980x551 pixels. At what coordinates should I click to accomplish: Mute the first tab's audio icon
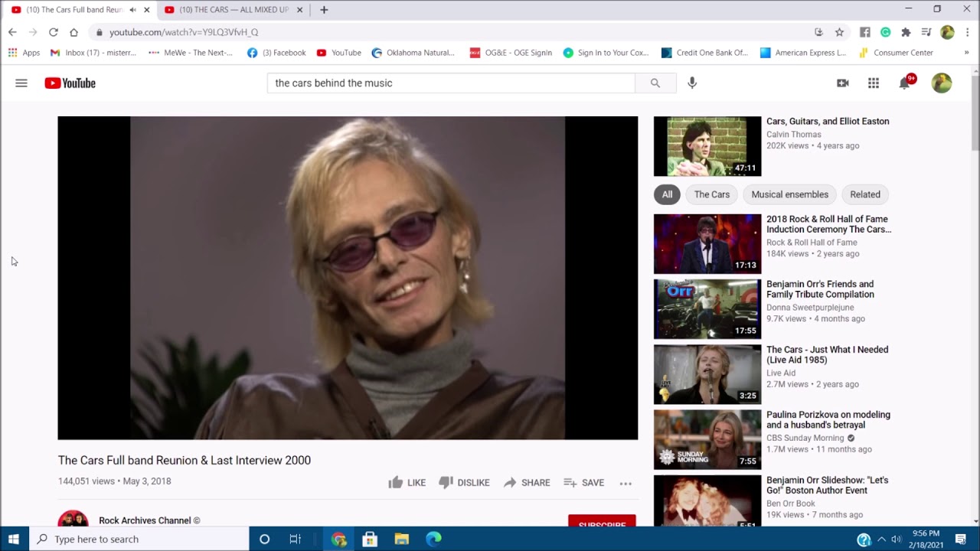133,10
